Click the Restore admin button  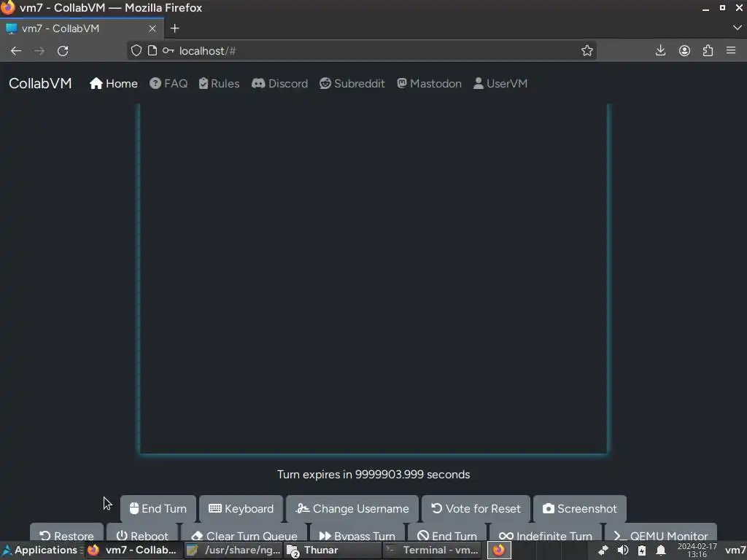point(66,533)
